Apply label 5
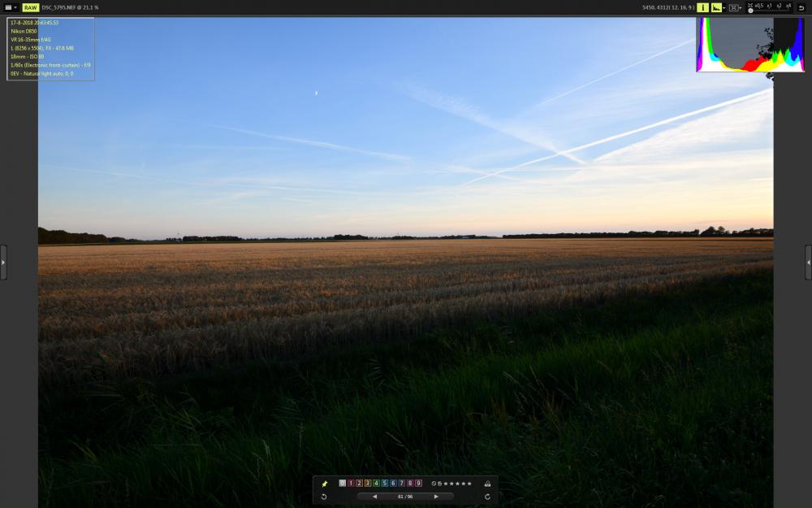This screenshot has width=812, height=508. 385,483
